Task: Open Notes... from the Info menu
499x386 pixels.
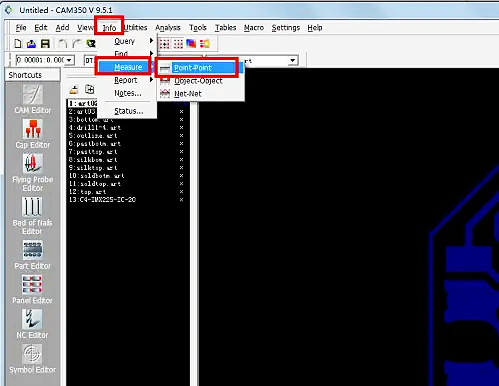Action: point(129,93)
